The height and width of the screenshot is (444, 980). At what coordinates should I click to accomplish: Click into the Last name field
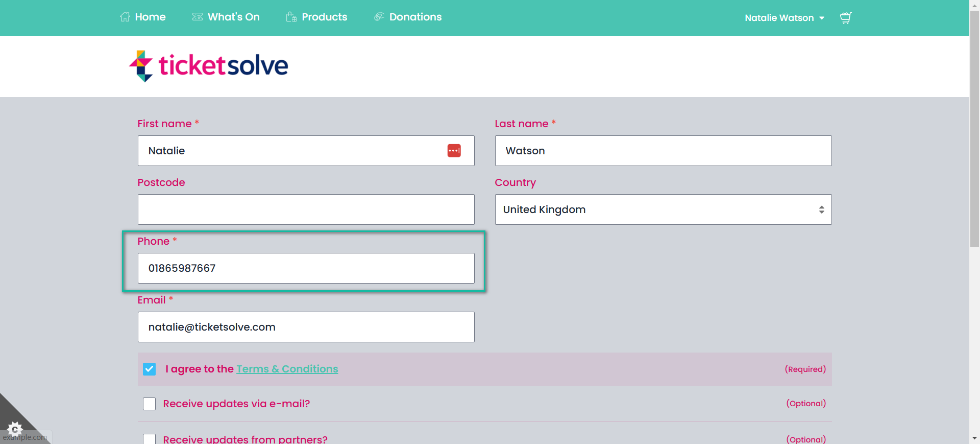tap(663, 151)
